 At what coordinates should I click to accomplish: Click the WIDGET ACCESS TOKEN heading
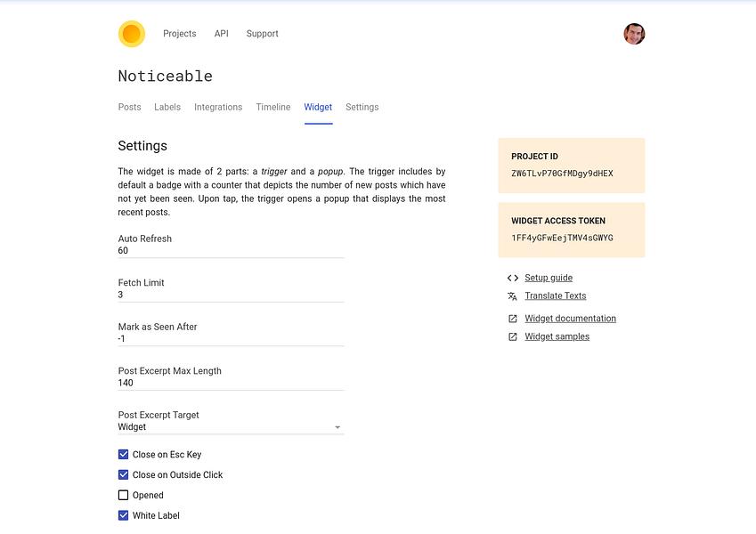[x=558, y=221]
